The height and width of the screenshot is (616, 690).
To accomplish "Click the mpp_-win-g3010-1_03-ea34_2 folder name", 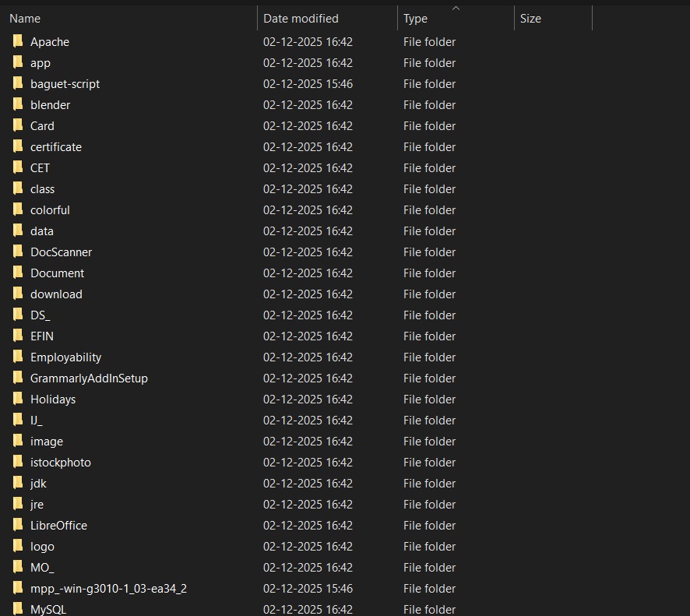I will click(108, 589).
